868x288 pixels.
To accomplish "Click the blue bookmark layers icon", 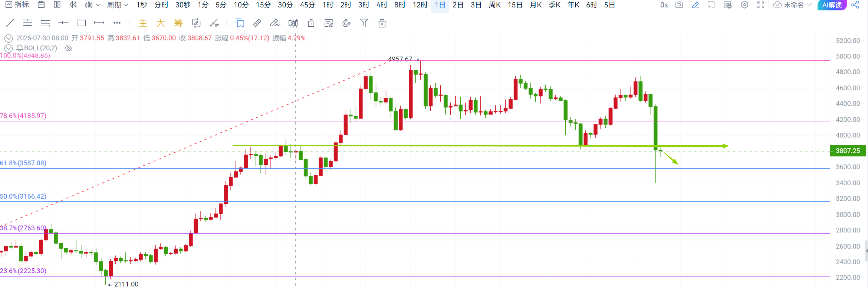I will 240,23.
